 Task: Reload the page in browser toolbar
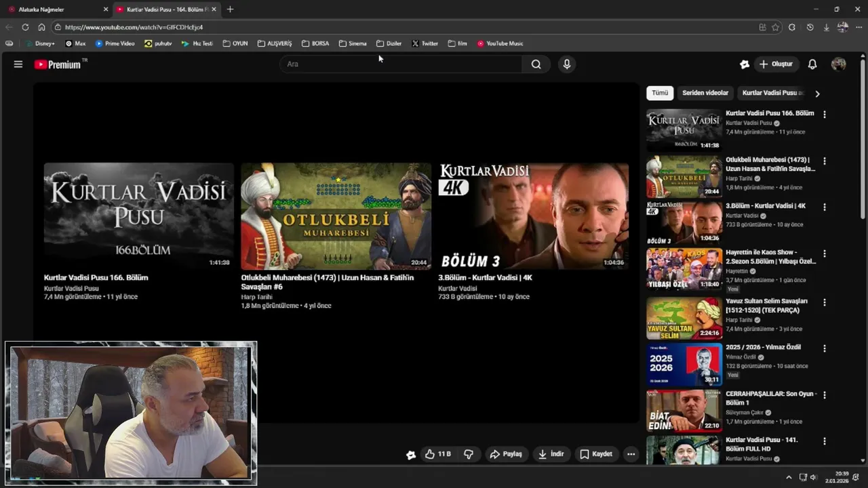[x=25, y=27]
